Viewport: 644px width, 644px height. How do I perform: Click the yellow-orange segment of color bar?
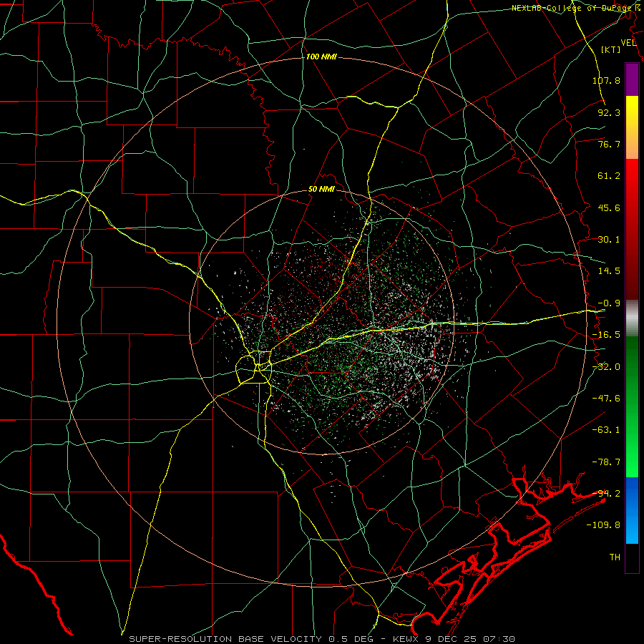(x=632, y=127)
